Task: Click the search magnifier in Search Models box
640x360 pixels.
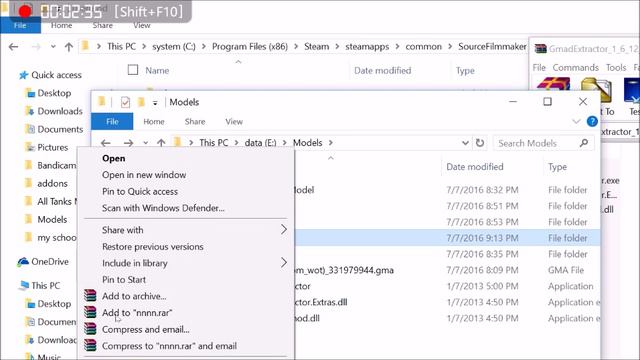Action: [x=584, y=143]
